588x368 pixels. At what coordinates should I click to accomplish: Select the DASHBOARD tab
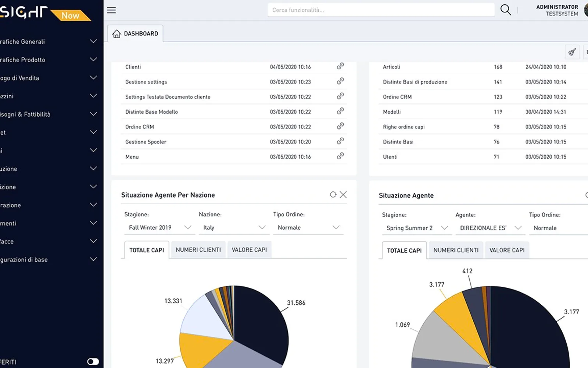tap(135, 33)
